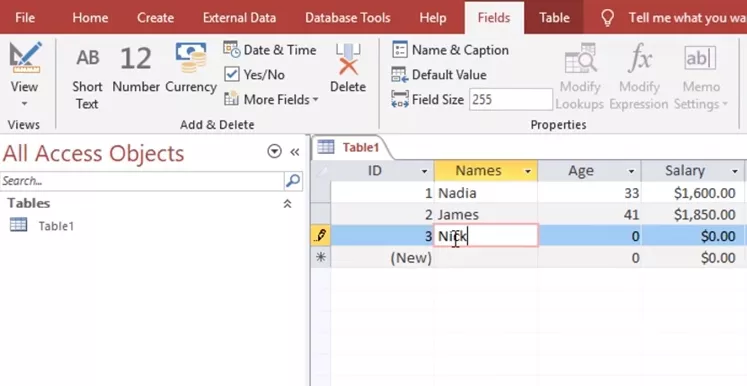This screenshot has width=747, height=386.
Task: Open the Help tab
Action: point(433,18)
